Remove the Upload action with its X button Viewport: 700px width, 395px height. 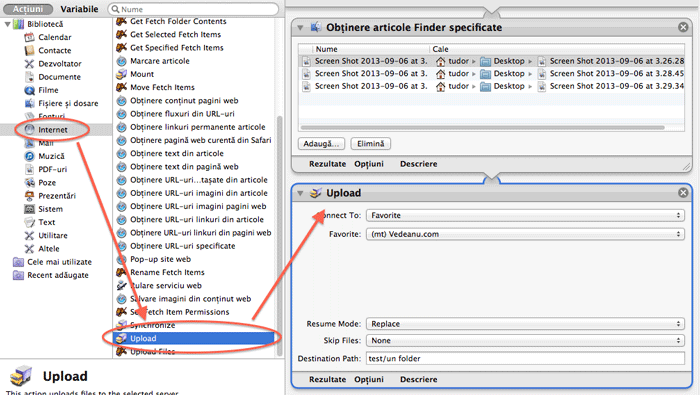(x=683, y=193)
